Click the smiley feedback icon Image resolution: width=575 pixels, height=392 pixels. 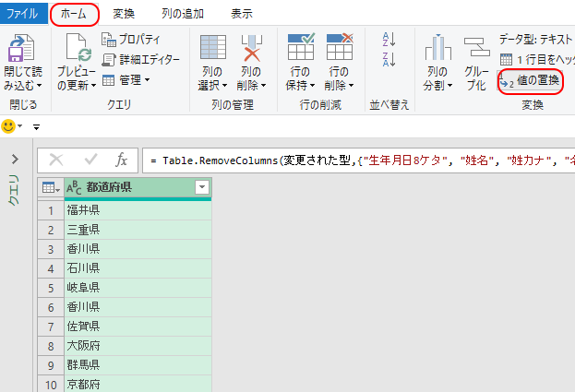click(8, 126)
